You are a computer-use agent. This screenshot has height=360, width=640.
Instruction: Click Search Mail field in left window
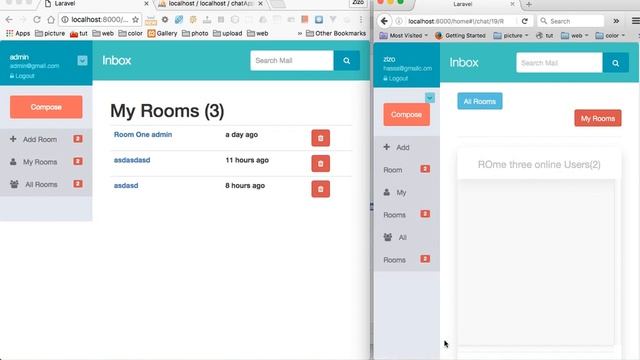pyautogui.click(x=292, y=60)
